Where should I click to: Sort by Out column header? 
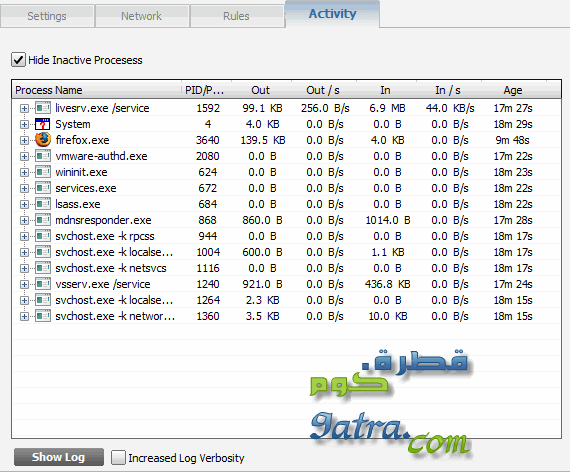point(261,90)
